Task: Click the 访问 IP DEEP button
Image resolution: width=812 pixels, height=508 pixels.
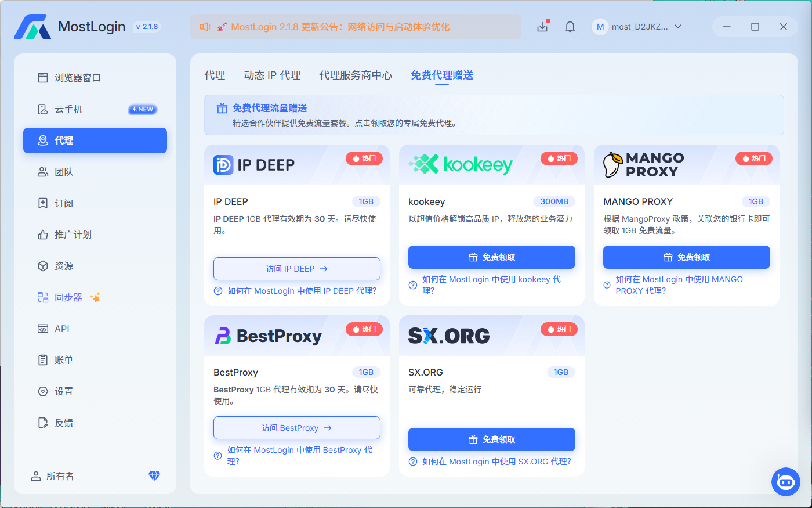Action: (x=297, y=269)
